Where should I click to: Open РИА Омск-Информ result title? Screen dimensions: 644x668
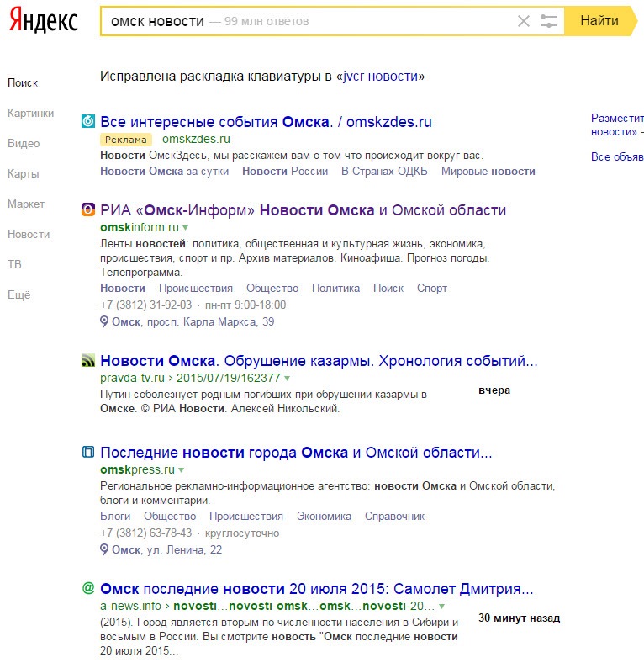[303, 210]
